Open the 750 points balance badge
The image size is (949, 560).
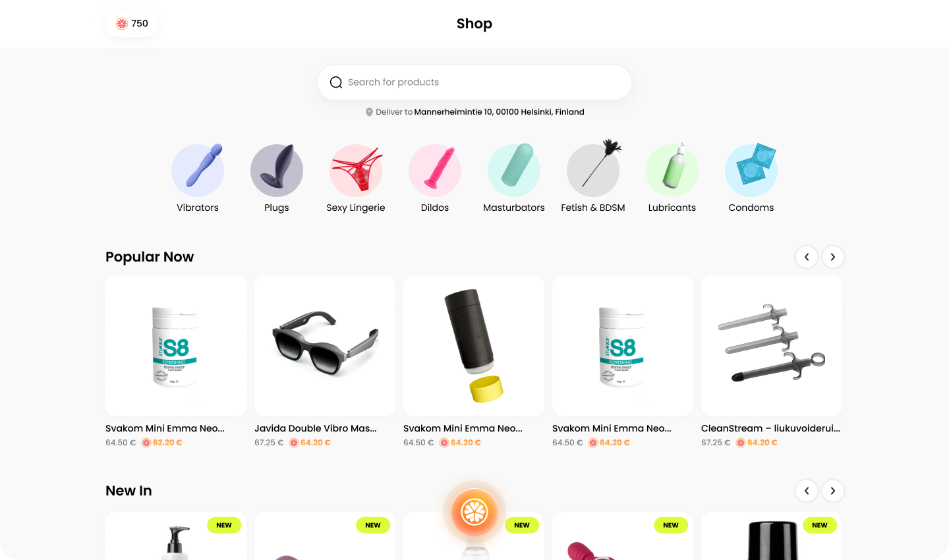tap(132, 24)
